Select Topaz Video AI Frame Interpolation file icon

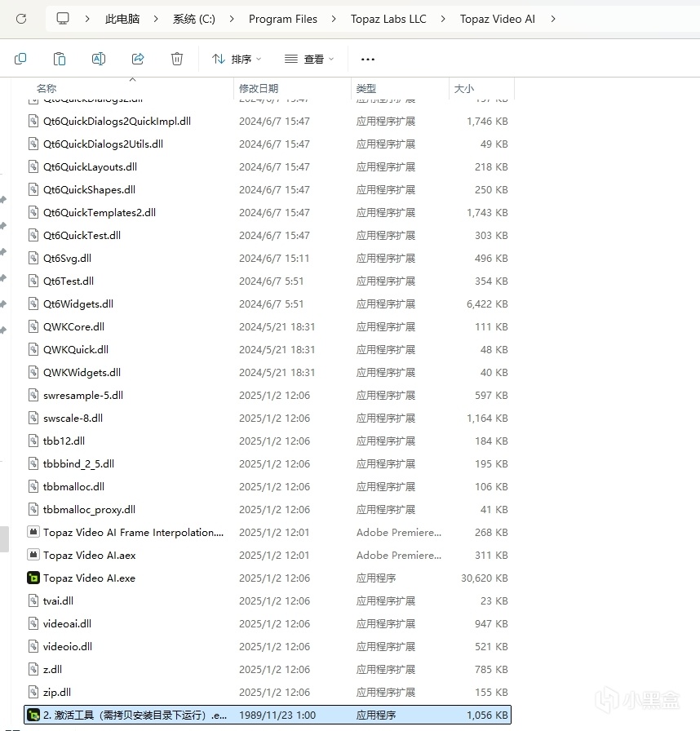click(33, 533)
